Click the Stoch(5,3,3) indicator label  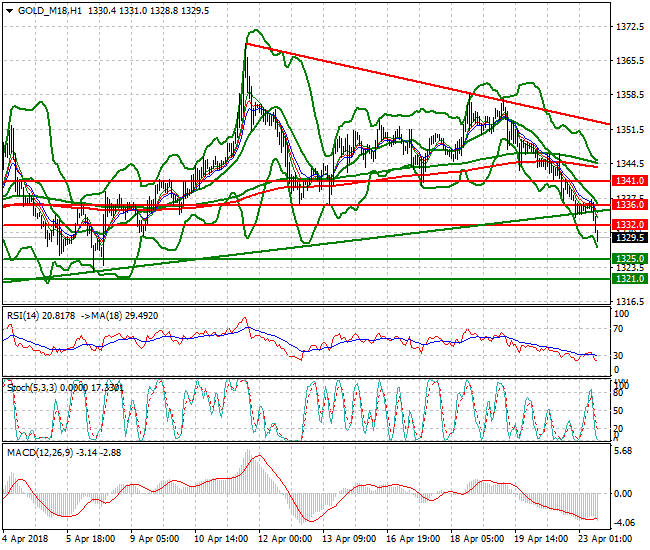coord(65,388)
